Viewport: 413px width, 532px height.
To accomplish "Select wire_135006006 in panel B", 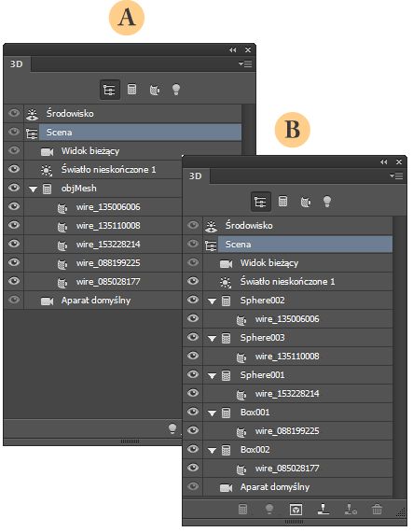I will click(298, 319).
